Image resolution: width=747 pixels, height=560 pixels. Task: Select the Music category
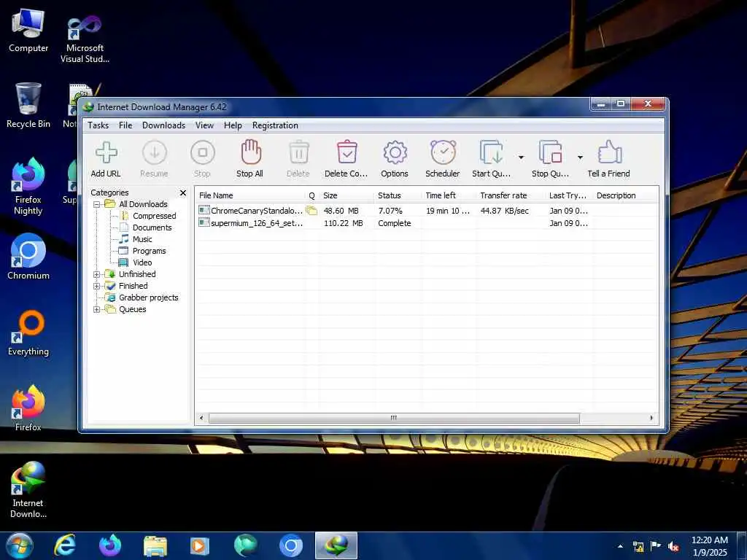(142, 239)
